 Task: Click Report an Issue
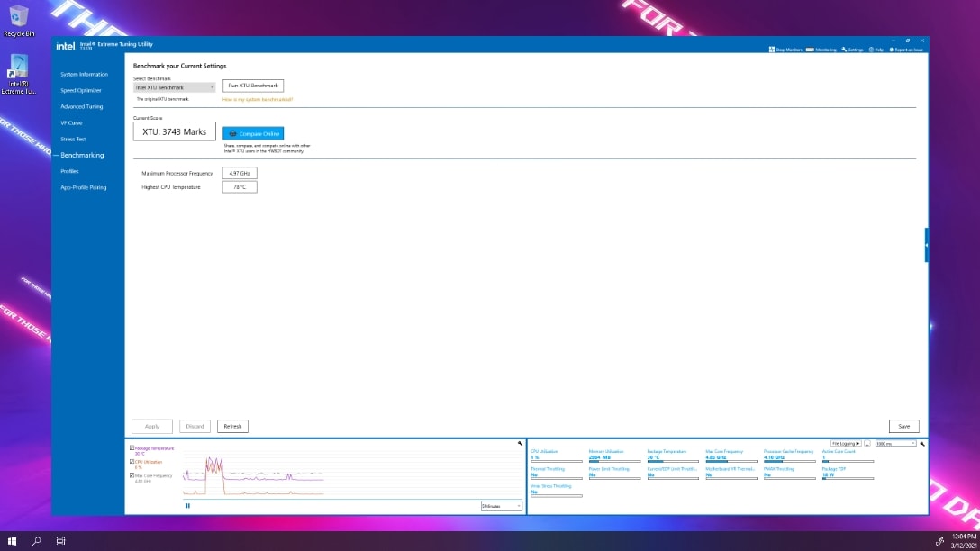click(x=906, y=50)
